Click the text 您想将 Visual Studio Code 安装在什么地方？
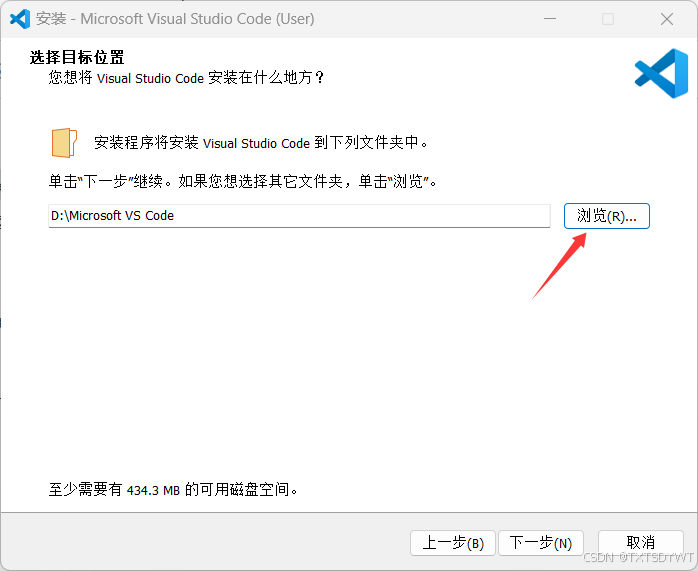Screen dimensions: 698x571 tap(187, 78)
